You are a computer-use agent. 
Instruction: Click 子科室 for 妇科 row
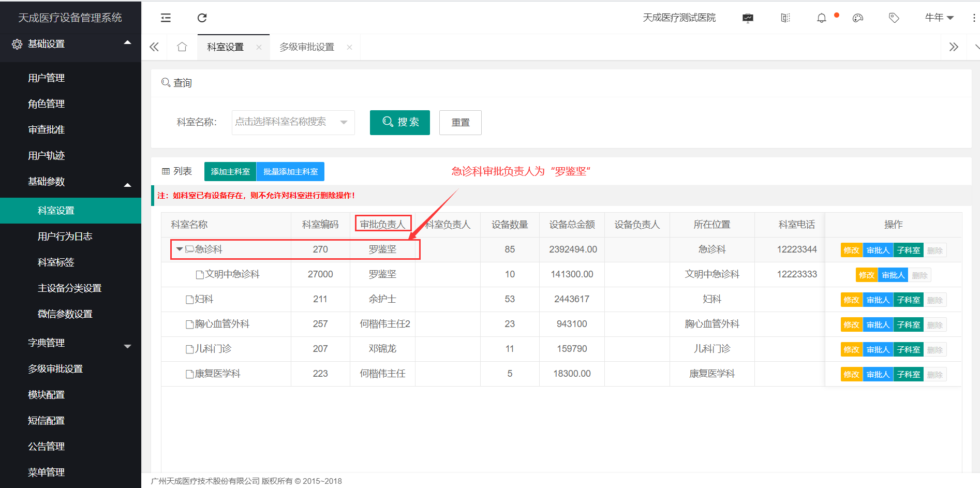coord(909,300)
